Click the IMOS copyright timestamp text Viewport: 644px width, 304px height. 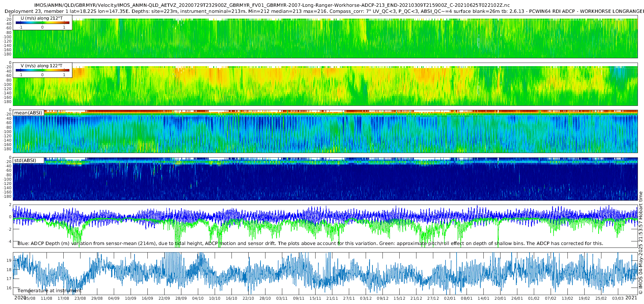pyautogui.click(x=641, y=243)
